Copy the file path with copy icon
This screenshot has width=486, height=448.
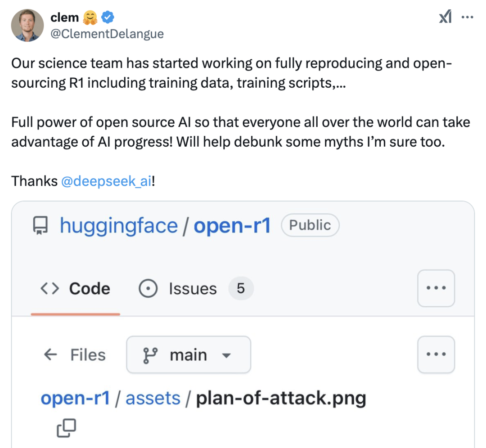tap(66, 428)
